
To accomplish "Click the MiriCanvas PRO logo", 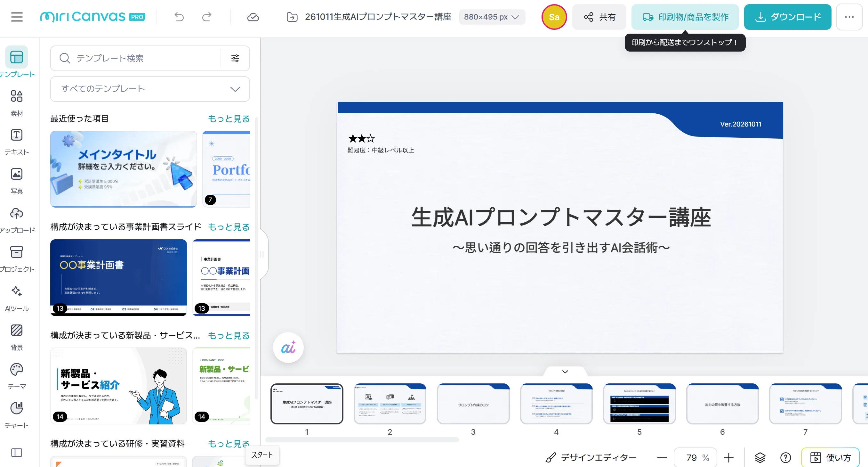I will 93,17.
